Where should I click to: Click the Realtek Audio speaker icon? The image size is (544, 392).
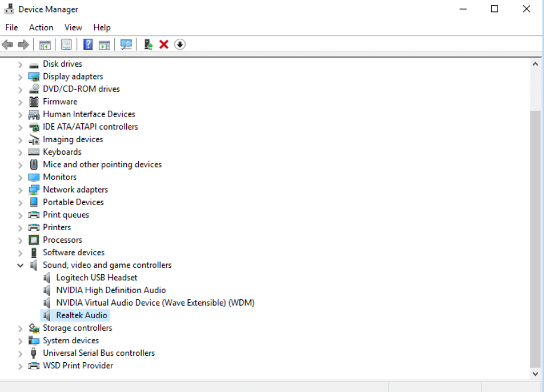[x=48, y=315]
